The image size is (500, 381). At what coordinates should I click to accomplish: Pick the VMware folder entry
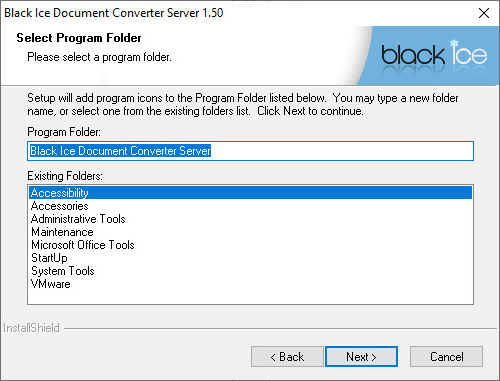coord(51,284)
